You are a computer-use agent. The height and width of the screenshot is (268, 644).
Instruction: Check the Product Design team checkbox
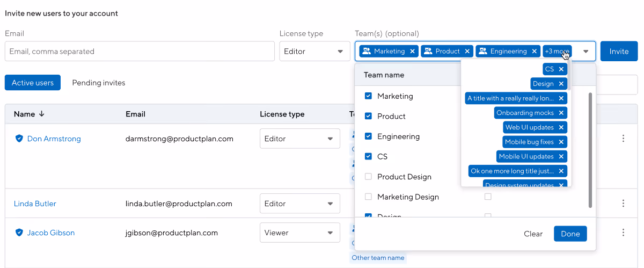[368, 177]
